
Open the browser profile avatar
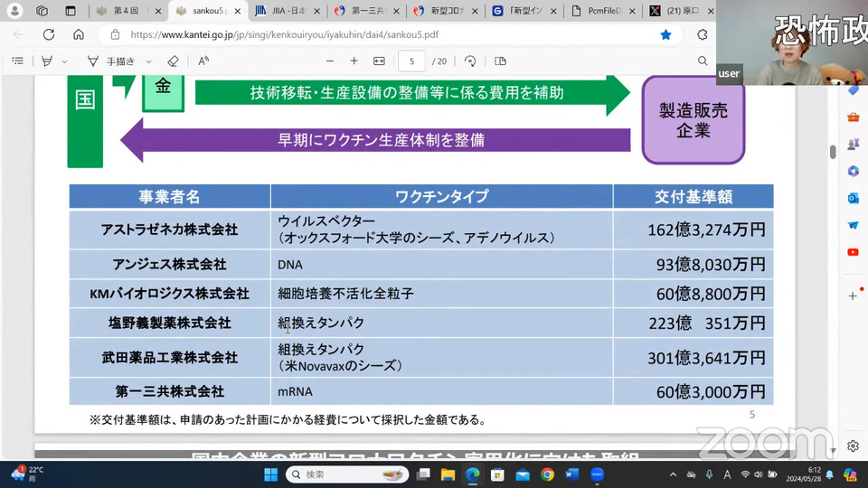(x=15, y=11)
